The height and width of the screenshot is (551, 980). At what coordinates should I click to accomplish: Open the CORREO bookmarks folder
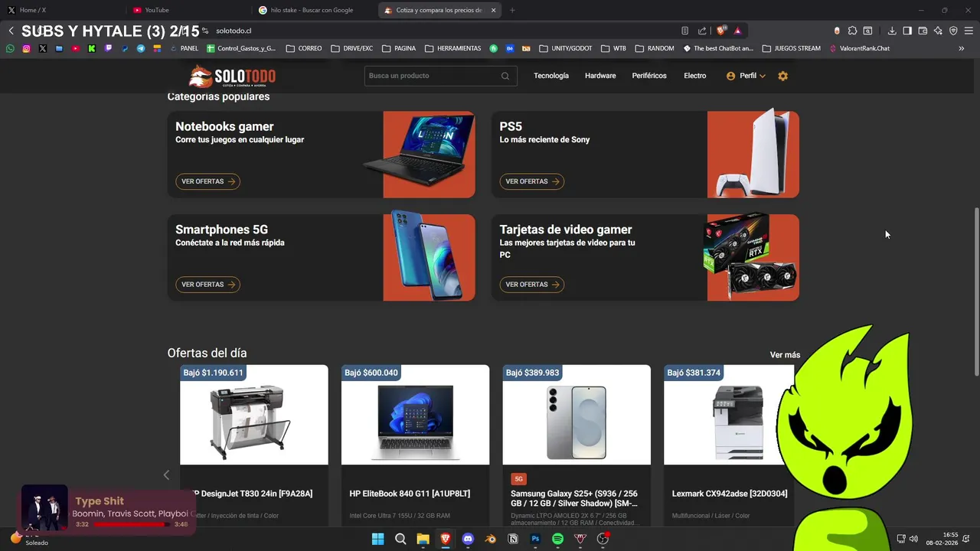tap(304, 48)
